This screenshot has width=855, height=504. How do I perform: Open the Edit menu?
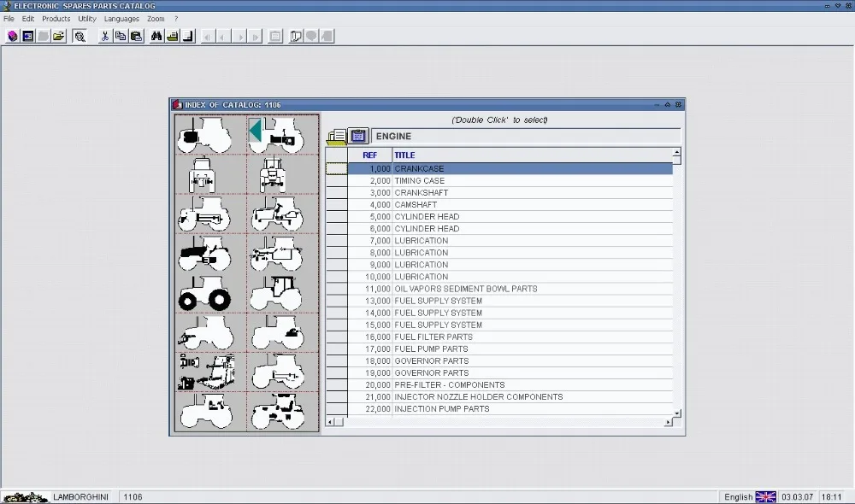[28, 19]
